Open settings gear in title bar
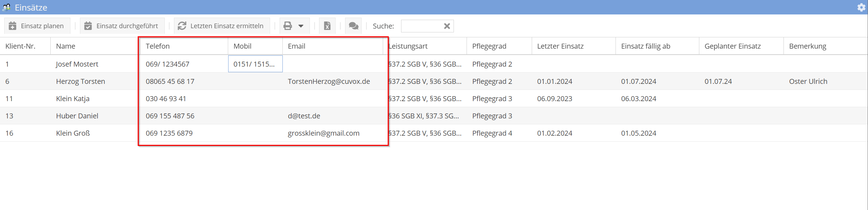The height and width of the screenshot is (210, 868). pyautogui.click(x=861, y=7)
